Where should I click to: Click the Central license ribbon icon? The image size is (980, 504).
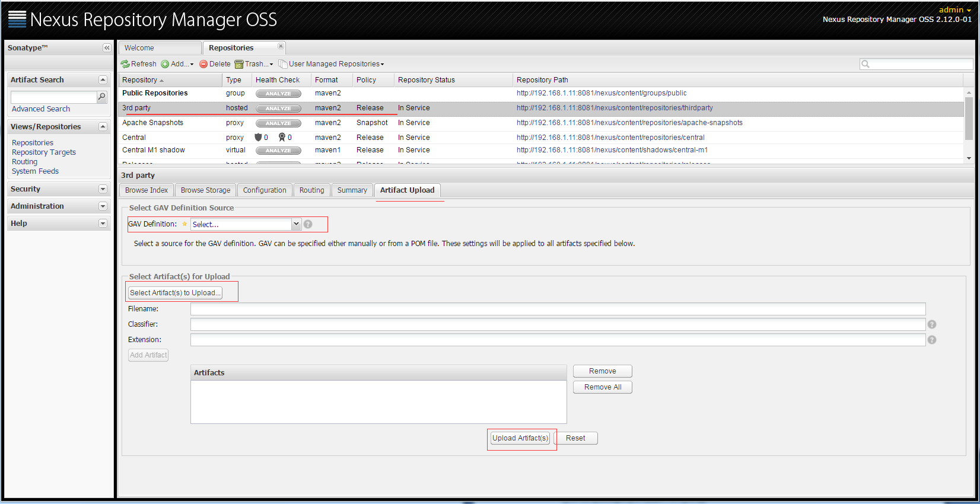tap(282, 137)
